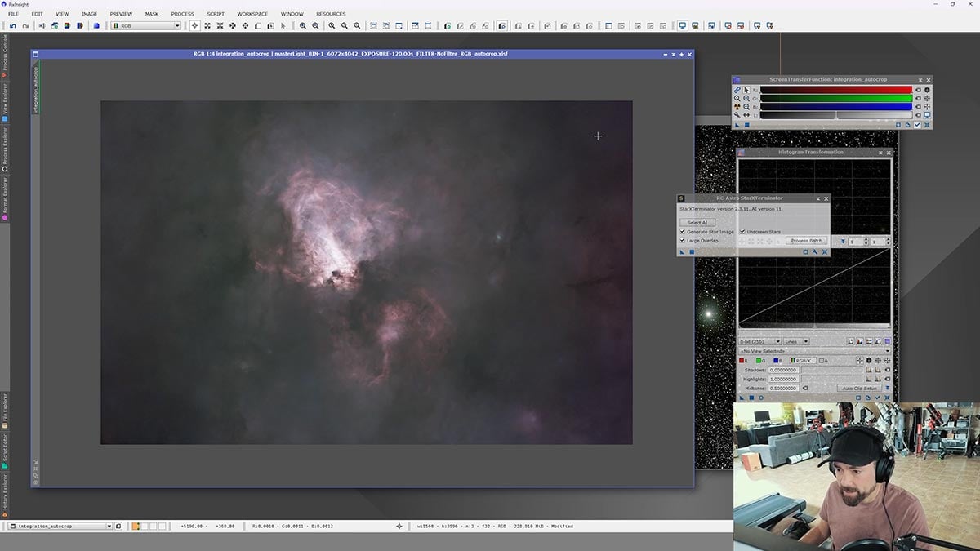The height and width of the screenshot is (551, 980).
Task: Uncheck the Large Overlap option
Action: 683,241
